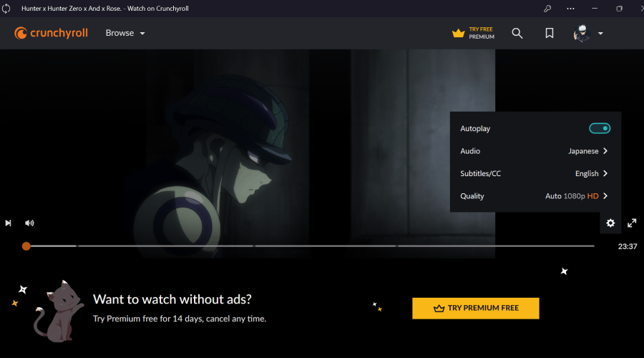Open the title bar three-dots menu
This screenshot has height=358, width=644.
point(570,8)
